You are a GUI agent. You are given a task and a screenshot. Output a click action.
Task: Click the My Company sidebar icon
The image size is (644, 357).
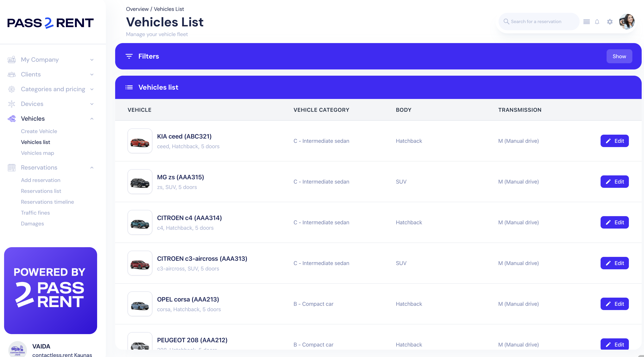(11, 60)
